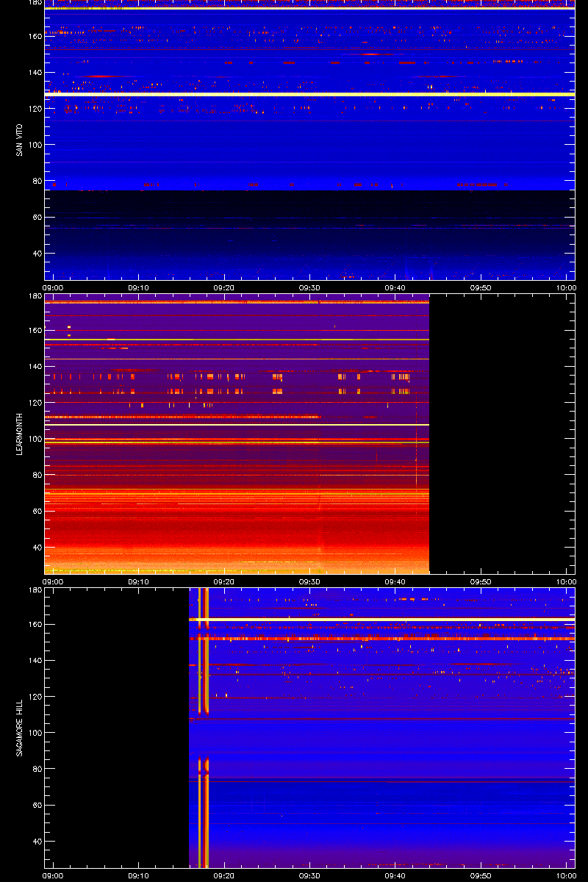
Task: Click the SAN VITO axis label
Action: click(19, 140)
